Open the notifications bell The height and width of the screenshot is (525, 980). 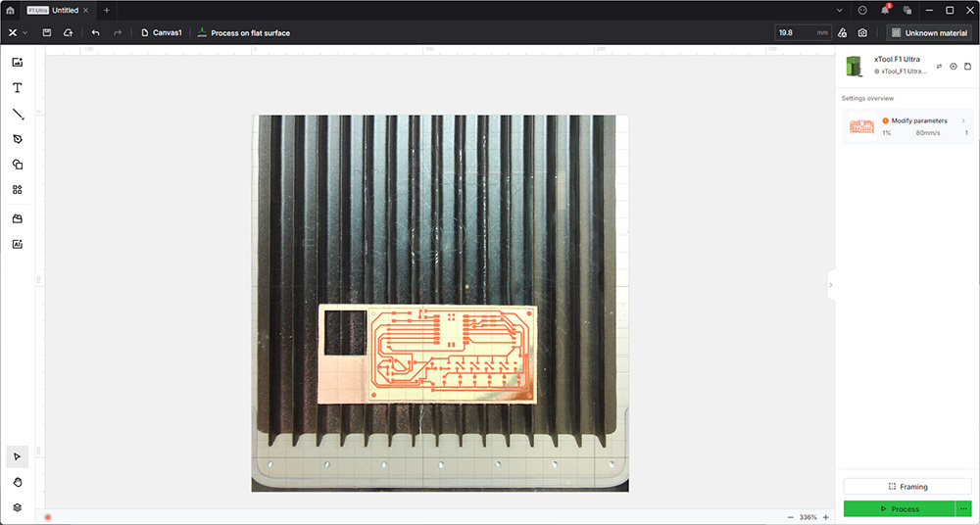885,11
